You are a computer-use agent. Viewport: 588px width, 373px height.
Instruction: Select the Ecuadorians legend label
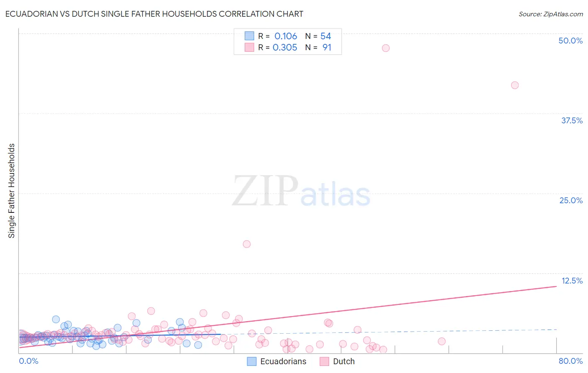point(283,361)
